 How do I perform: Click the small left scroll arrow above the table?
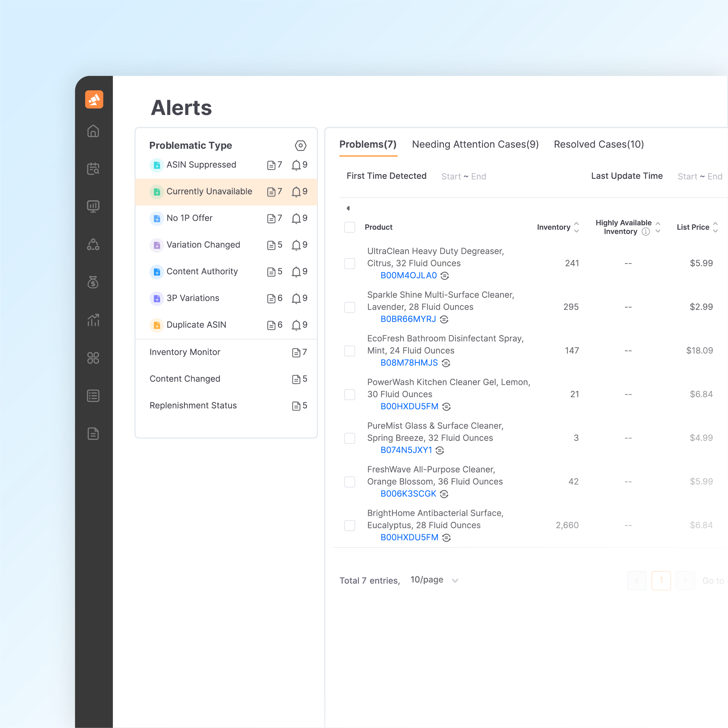click(x=348, y=208)
